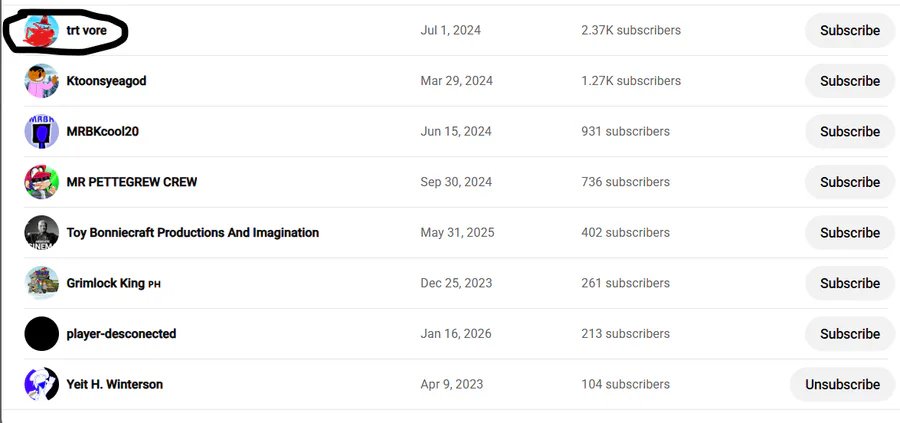Subscribe to player-desconected
The image size is (900, 423).
849,334
